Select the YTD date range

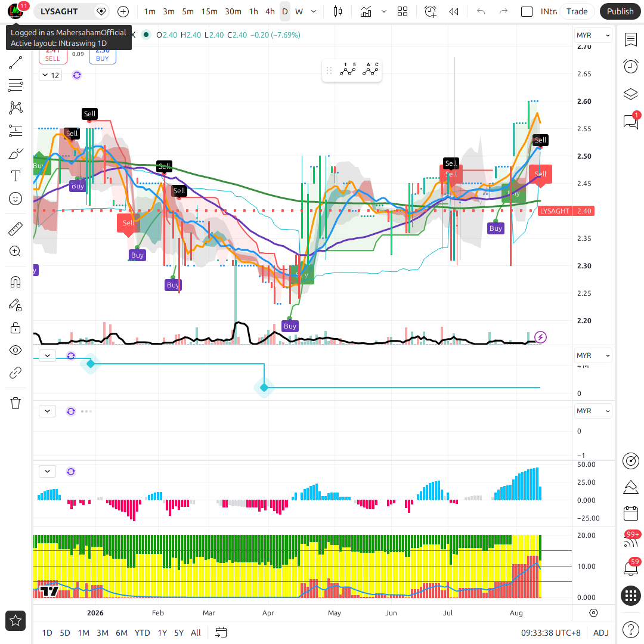(142, 633)
